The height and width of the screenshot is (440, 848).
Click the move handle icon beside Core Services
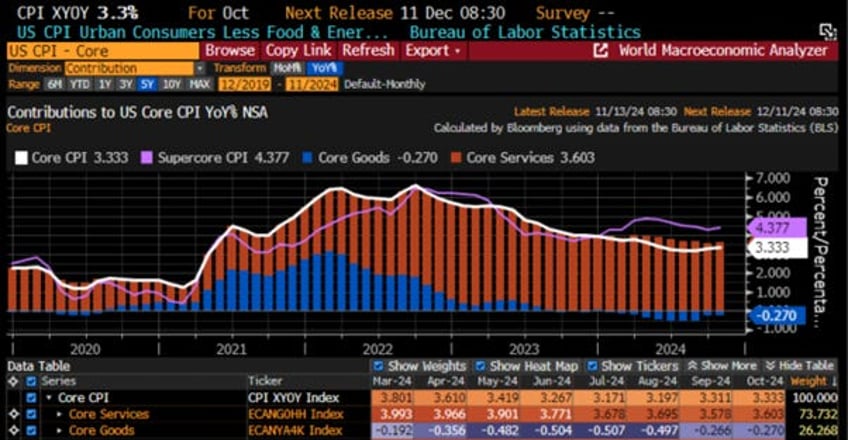(14, 414)
